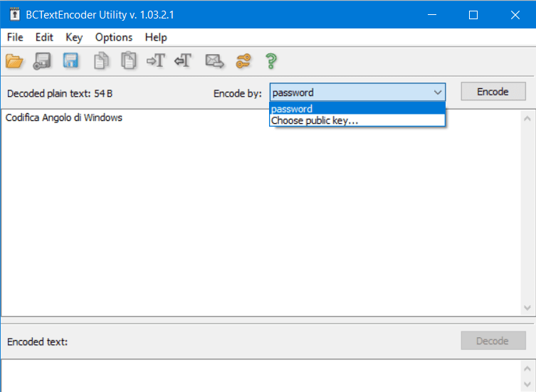This screenshot has width=536, height=392.
Task: Click inside the encoded text box
Action: click(261, 376)
